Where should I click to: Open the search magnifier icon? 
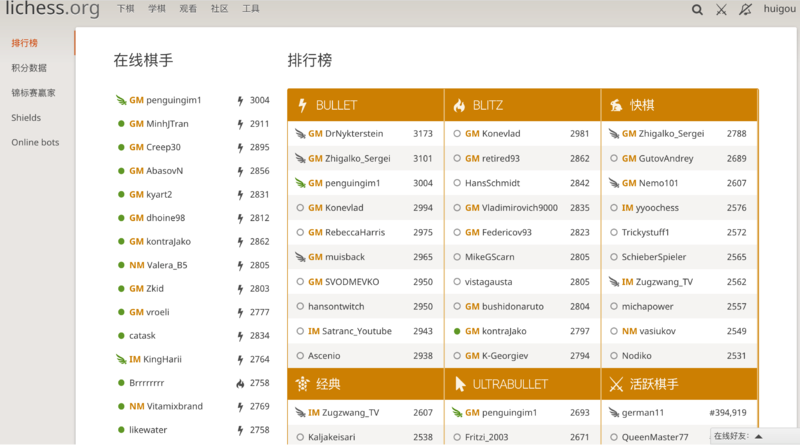(697, 10)
